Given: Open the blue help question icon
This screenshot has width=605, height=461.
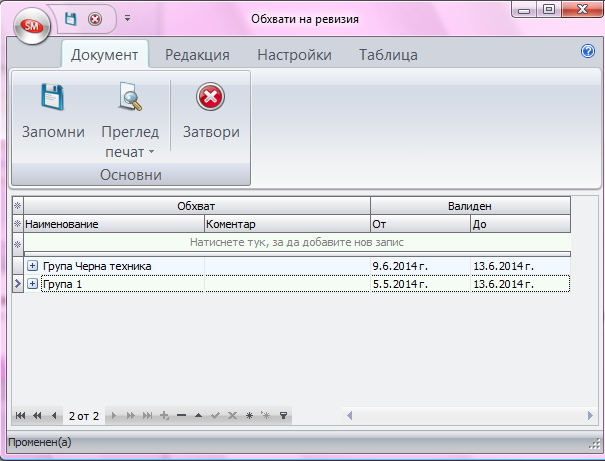Looking at the screenshot, I should 588,51.
